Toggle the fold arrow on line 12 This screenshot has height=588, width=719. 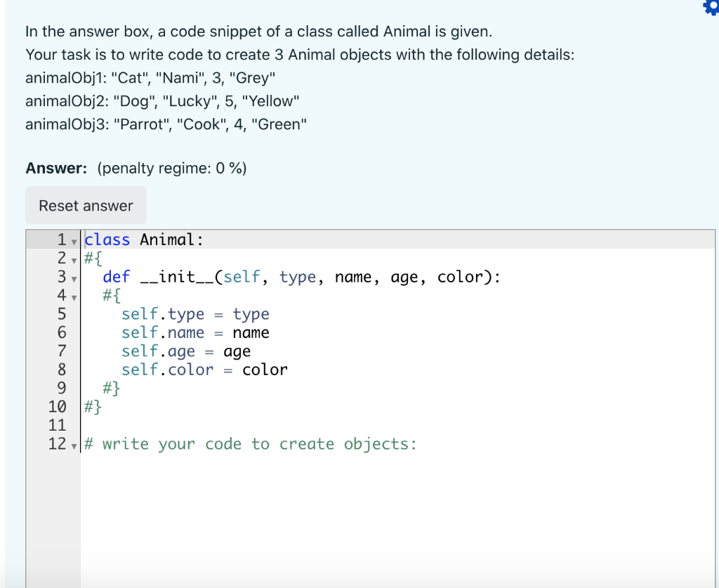coord(74,446)
